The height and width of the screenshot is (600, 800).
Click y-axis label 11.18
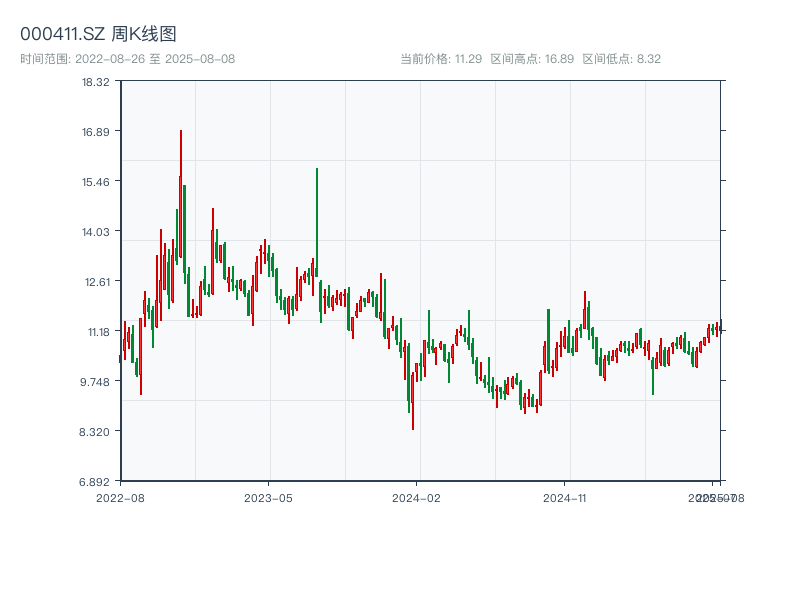(x=98, y=332)
